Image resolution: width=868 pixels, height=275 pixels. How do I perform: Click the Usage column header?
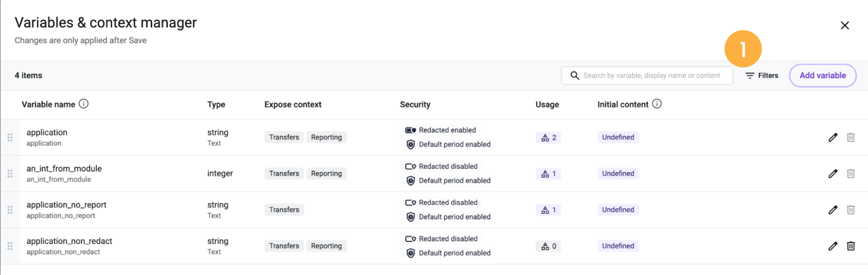point(547,104)
